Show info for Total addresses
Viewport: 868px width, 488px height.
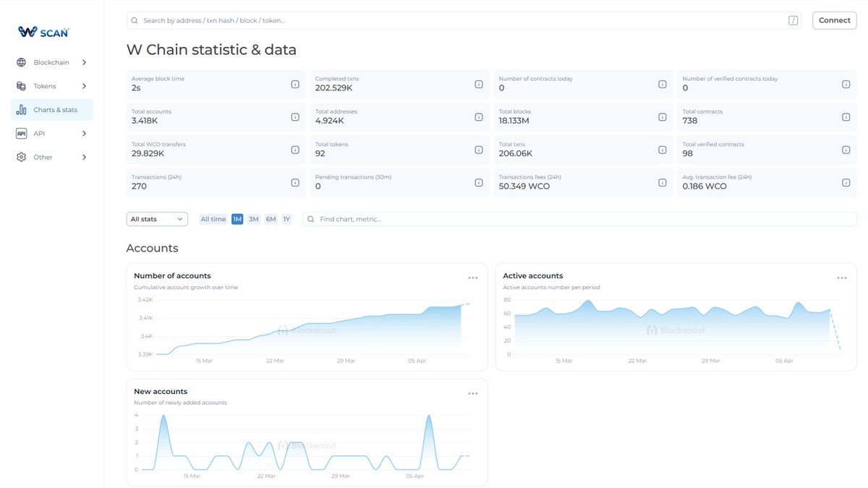click(479, 116)
